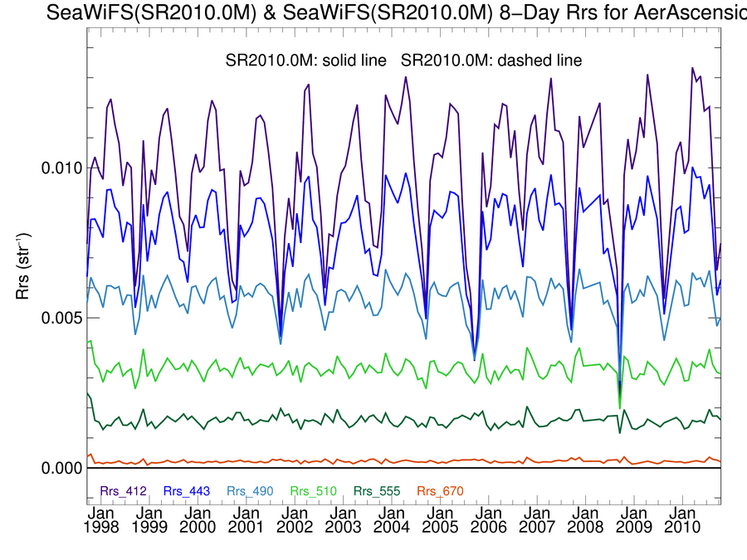Click the 0.010 y-axis tick label
Viewport: 747px width, 560px height.
(62, 168)
